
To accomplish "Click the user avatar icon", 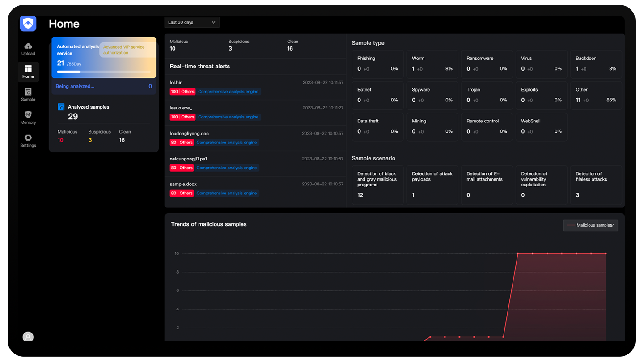I will click(x=28, y=337).
